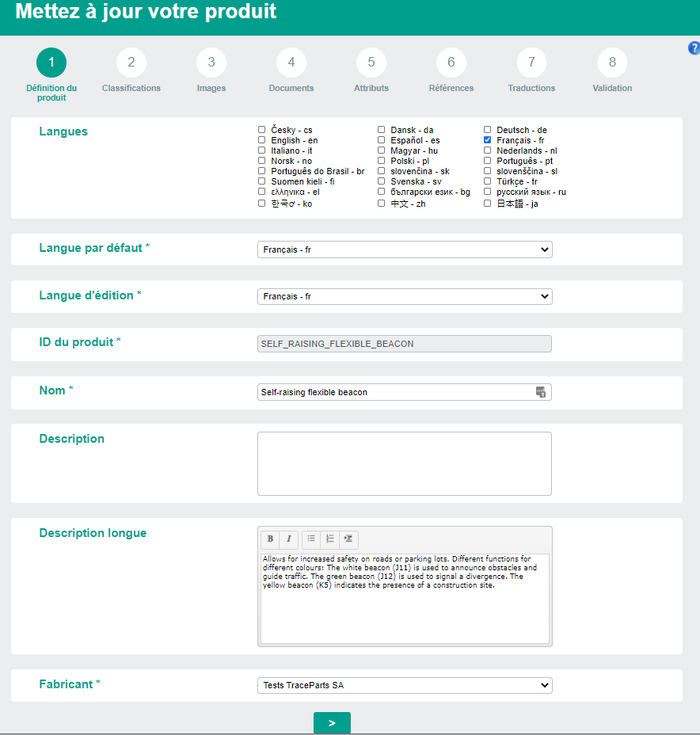Click the indent icon in editor toolbar
Image resolution: width=700 pixels, height=735 pixels.
(348, 539)
